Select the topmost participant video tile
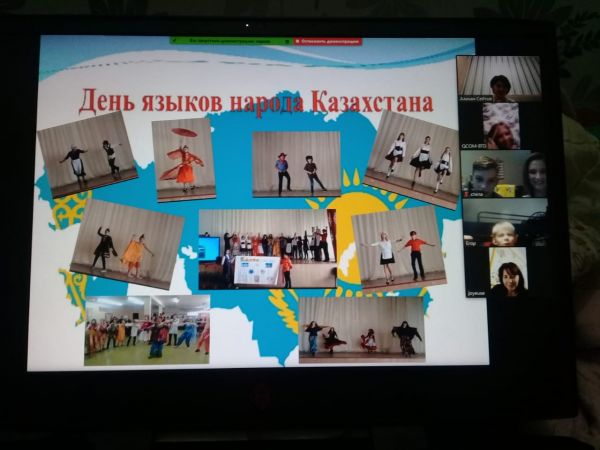600x450 pixels. pyautogui.click(x=498, y=76)
